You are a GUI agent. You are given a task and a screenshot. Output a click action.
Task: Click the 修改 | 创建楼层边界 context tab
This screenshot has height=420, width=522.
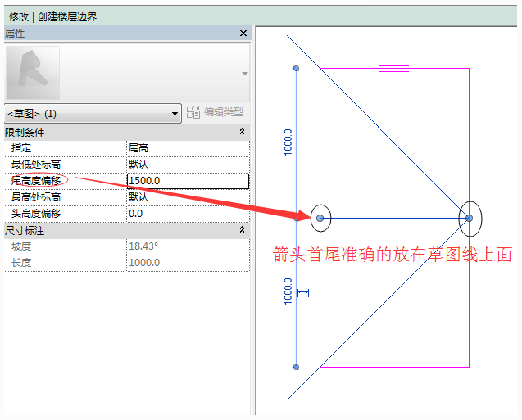[53, 16]
